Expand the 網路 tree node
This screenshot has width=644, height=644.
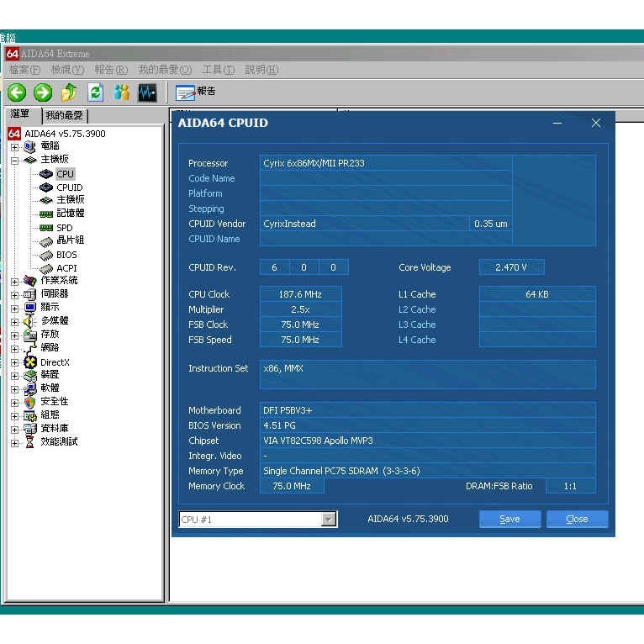click(x=15, y=349)
